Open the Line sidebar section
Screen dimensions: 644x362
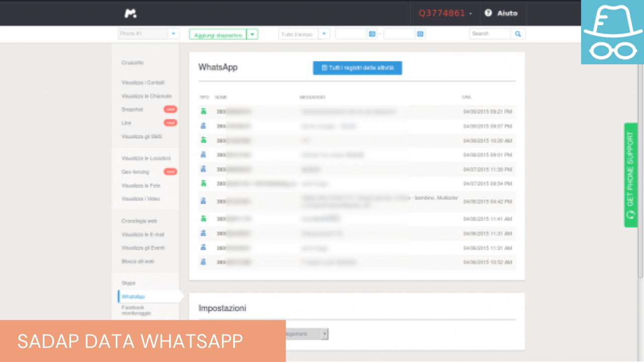(x=126, y=123)
